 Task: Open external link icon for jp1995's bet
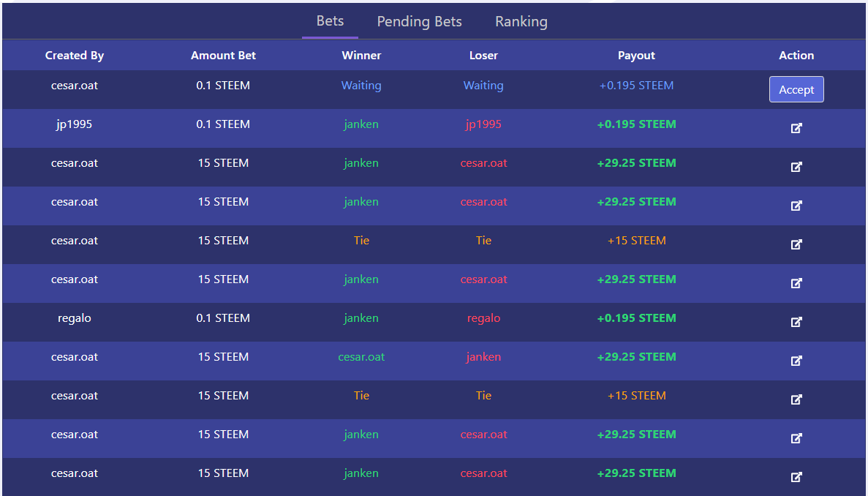pyautogui.click(x=796, y=129)
